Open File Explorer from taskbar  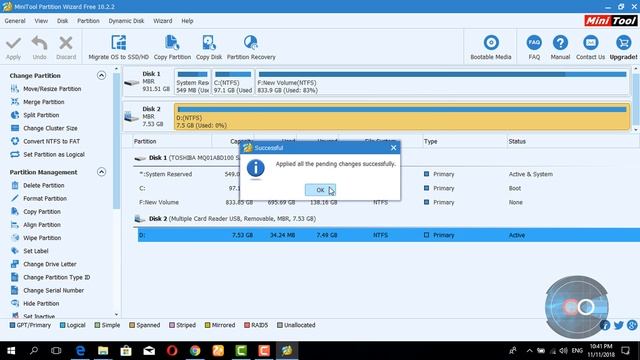click(x=103, y=350)
